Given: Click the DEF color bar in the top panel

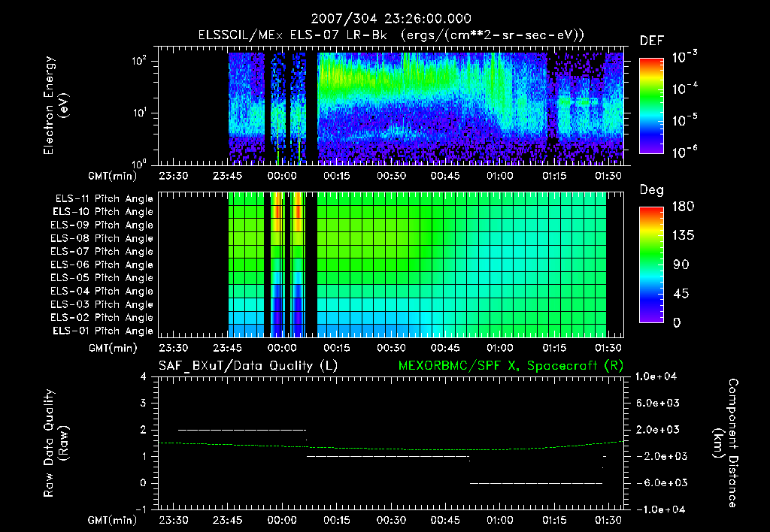Looking at the screenshot, I should pyautogui.click(x=651, y=105).
